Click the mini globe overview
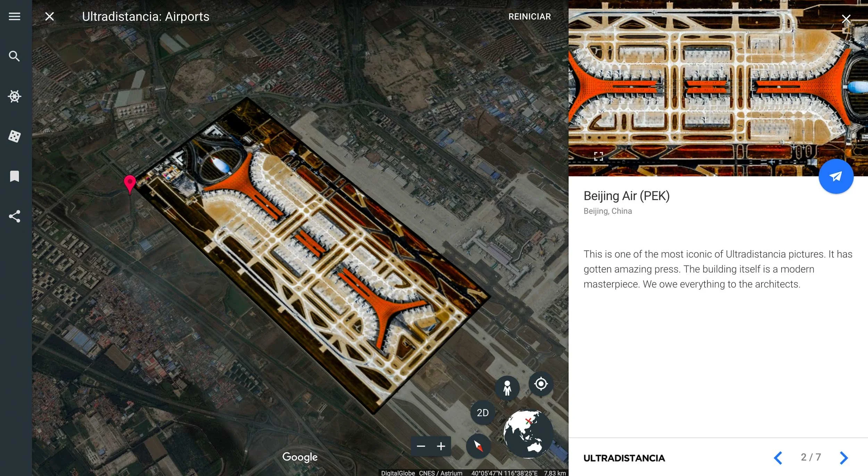Viewport: 868px width, 476px height. point(528,434)
